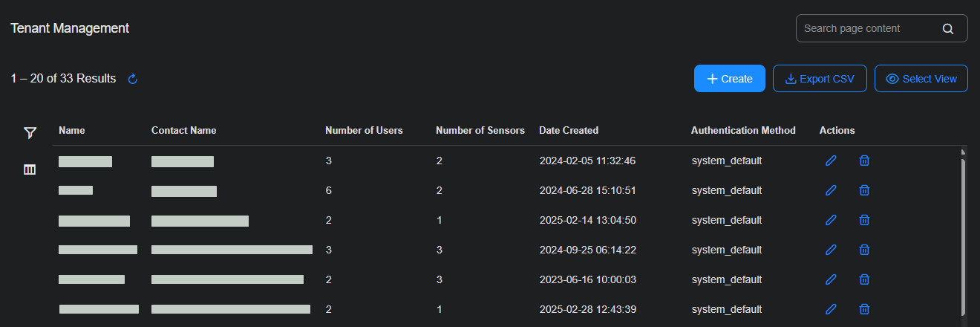Edit tenant created 2024-02-05 11:32:46
This screenshot has height=327, width=980.
[x=831, y=161]
